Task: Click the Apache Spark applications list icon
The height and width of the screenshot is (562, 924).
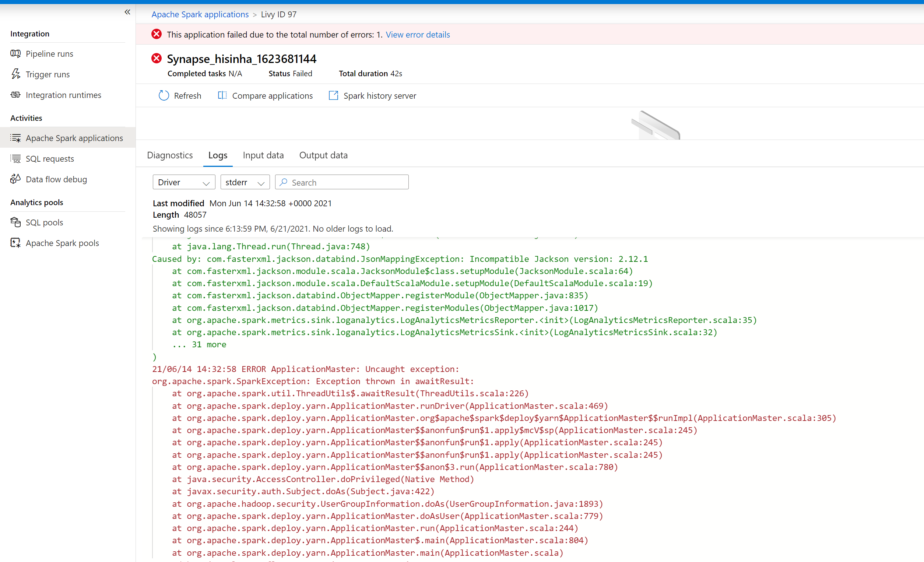Action: [15, 138]
